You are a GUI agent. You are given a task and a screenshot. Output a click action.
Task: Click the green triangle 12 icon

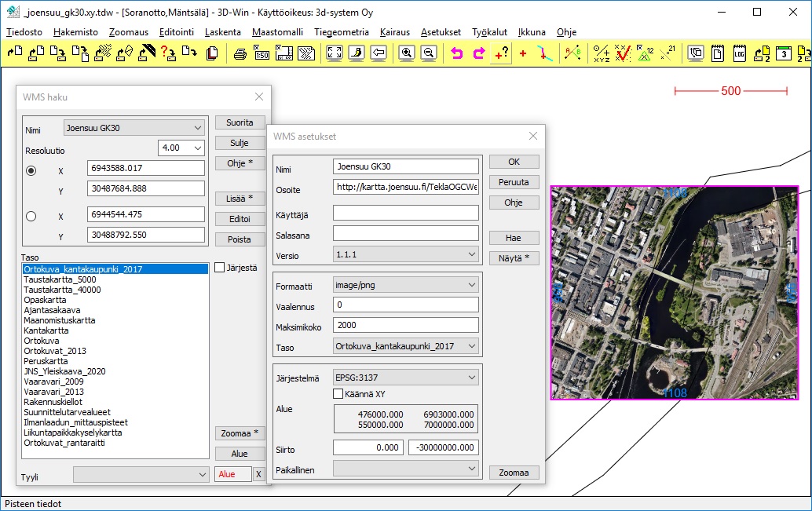[645, 53]
